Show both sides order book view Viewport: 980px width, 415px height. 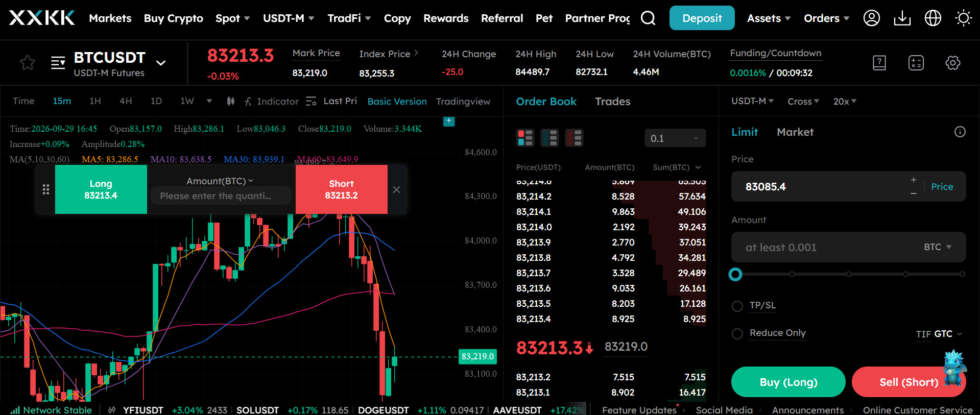point(525,138)
